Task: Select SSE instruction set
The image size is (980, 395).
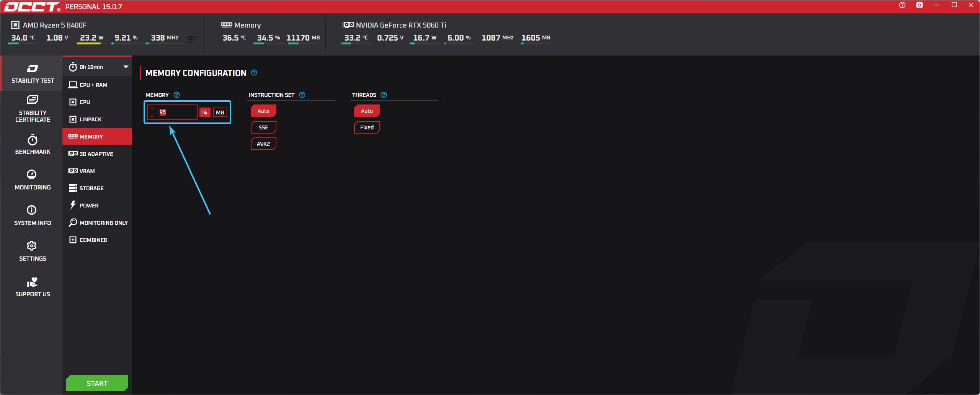Action: pyautogui.click(x=263, y=127)
